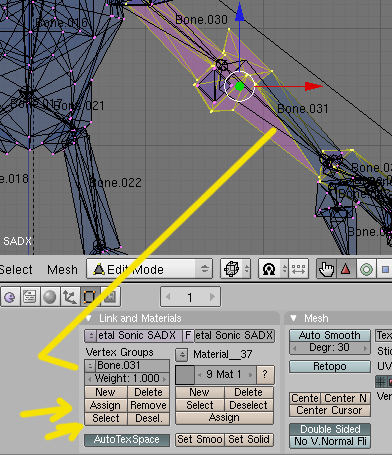Toggle No V.Normal Fli option
Image resolution: width=392 pixels, height=455 pixels.
tap(330, 442)
